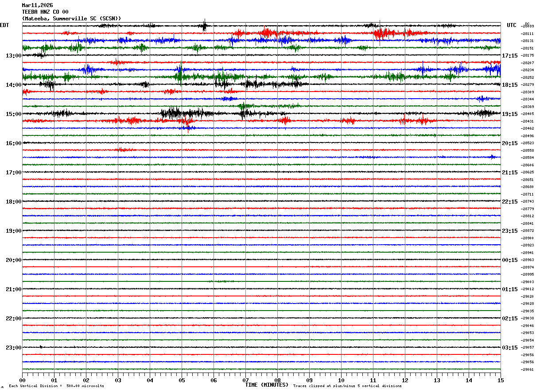Click the DC offset value '-28175'
536x392 pixels.
click(x=528, y=55)
